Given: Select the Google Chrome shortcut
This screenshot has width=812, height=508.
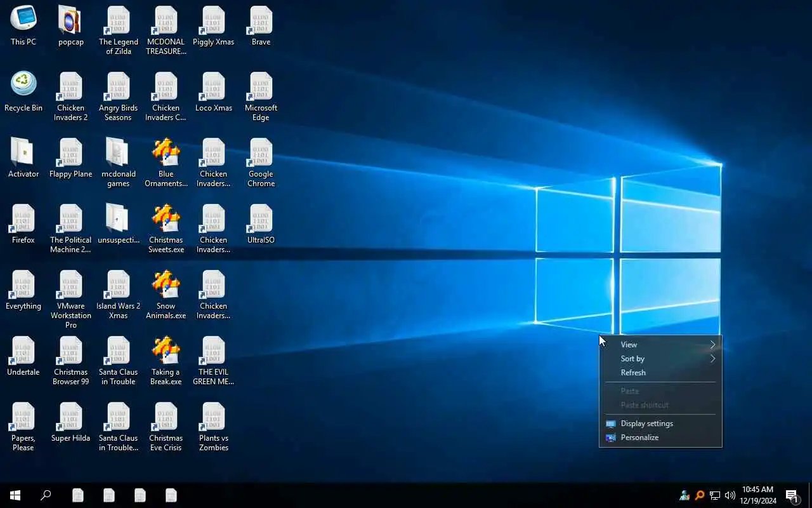Looking at the screenshot, I should click(x=261, y=163).
